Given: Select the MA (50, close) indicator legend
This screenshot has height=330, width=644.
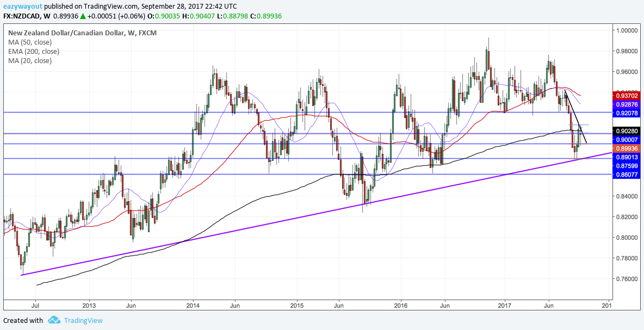Looking at the screenshot, I should click(x=29, y=42).
